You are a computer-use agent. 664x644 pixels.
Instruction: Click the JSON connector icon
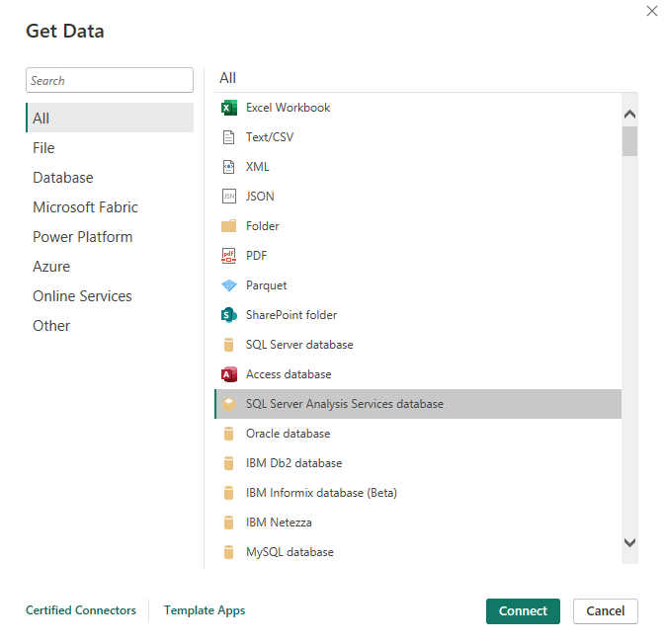tap(229, 197)
